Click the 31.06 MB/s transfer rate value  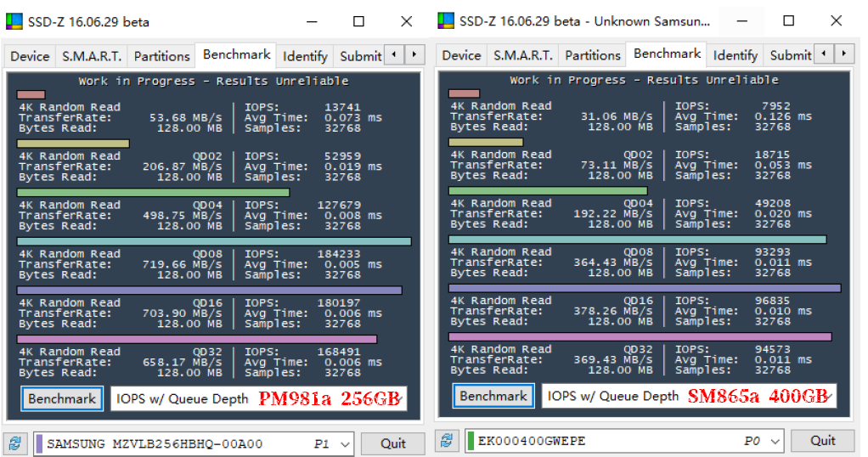[x=617, y=116]
